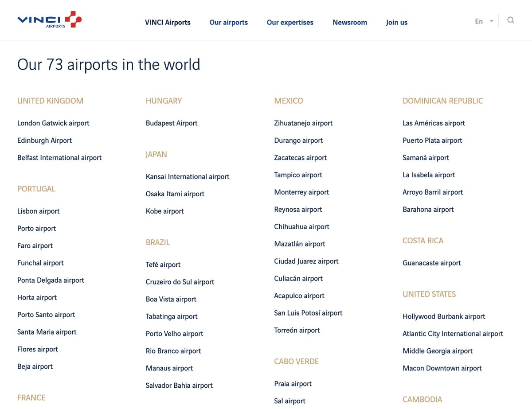Select Puerto Plata airport link
532x409 pixels.
[x=432, y=140]
